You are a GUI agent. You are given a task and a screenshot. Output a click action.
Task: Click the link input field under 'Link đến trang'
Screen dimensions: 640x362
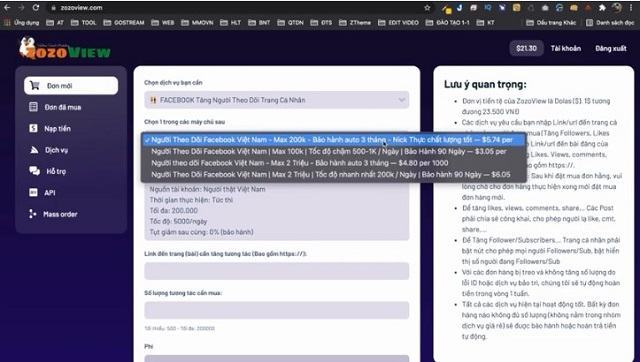pos(277,271)
